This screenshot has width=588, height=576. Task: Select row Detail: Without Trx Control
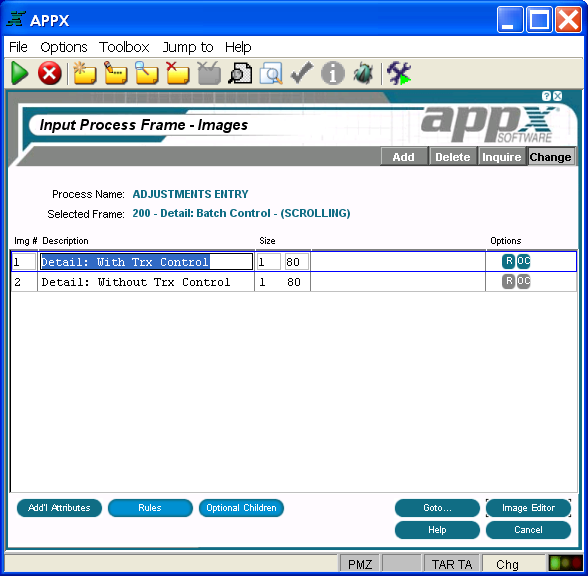coord(294,282)
